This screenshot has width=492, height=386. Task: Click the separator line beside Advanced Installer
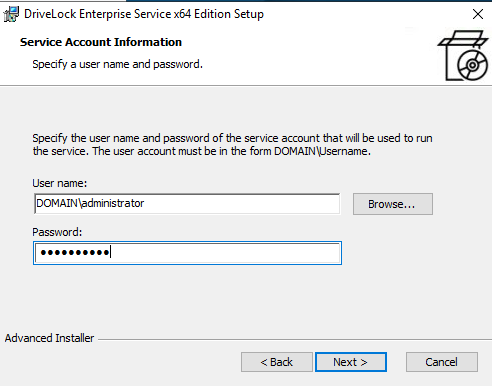[x=295, y=340]
